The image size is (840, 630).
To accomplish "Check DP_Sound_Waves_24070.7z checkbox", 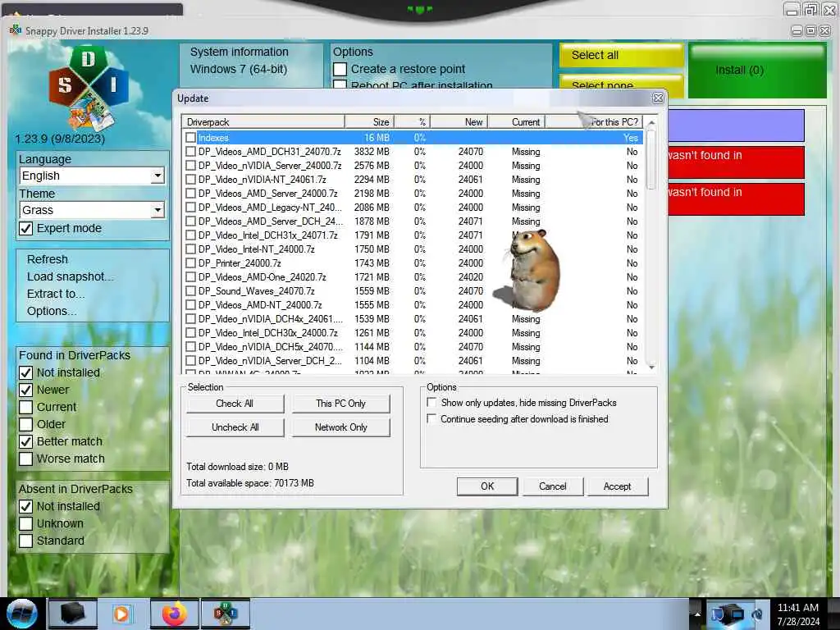I will (190, 291).
